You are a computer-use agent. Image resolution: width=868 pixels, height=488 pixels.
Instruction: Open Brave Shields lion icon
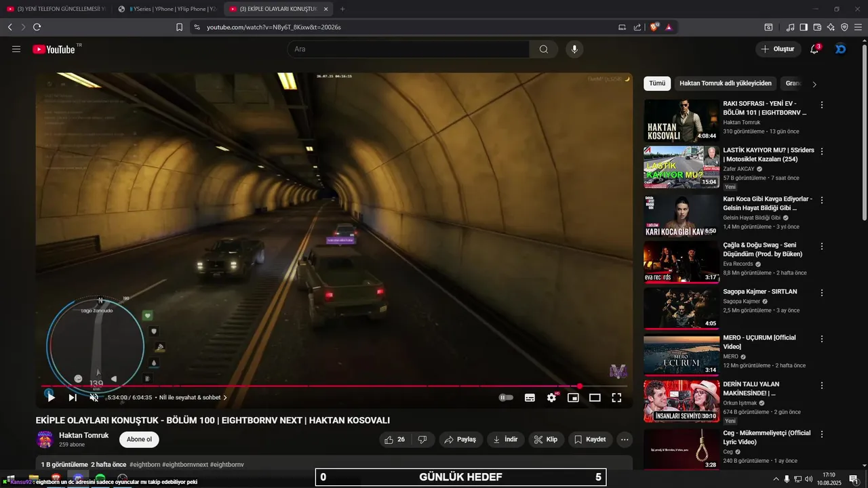(x=654, y=27)
